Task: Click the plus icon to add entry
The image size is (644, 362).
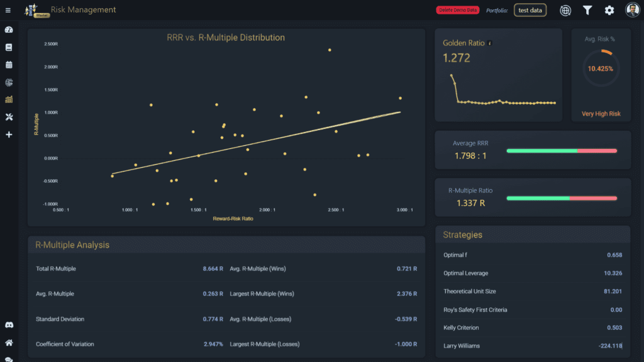Action: (9, 134)
